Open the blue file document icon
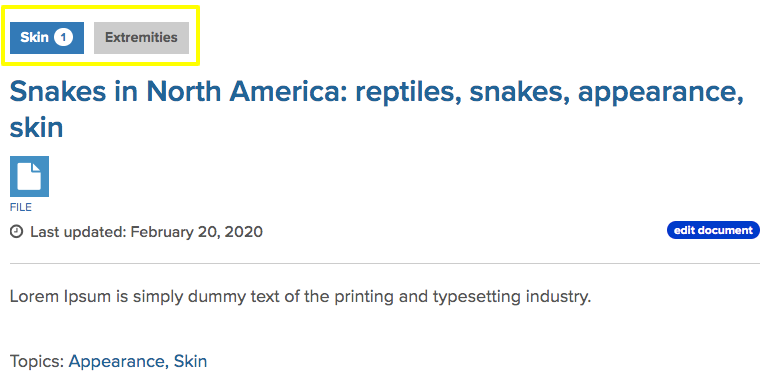This screenshot has width=776, height=386. click(x=29, y=177)
